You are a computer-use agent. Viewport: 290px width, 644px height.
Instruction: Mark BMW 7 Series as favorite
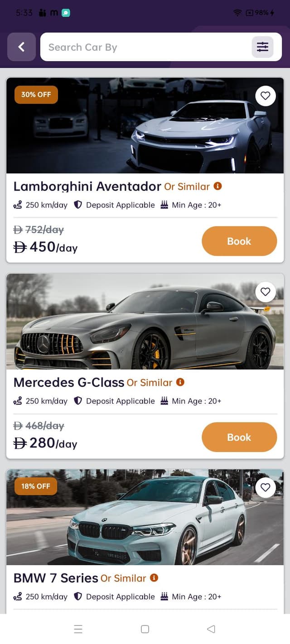pos(266,487)
